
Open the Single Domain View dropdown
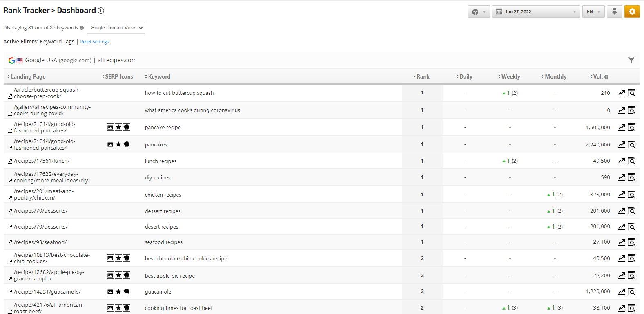pos(116,28)
